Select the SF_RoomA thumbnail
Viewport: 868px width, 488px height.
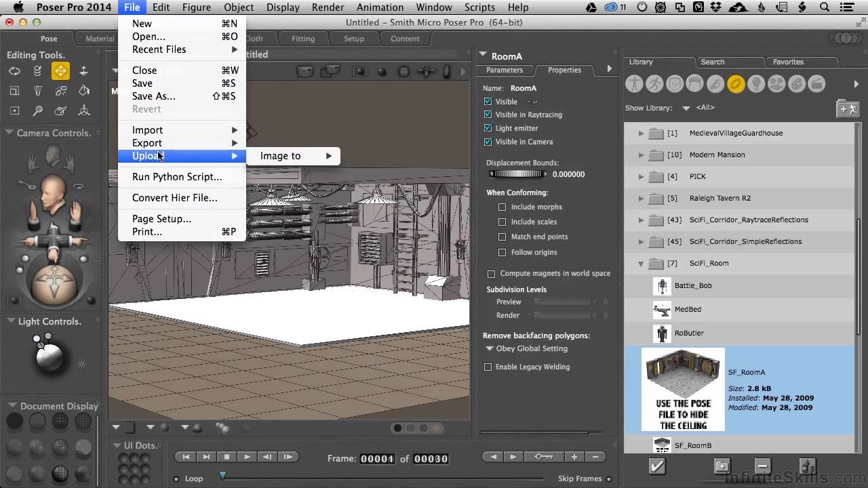pos(683,390)
